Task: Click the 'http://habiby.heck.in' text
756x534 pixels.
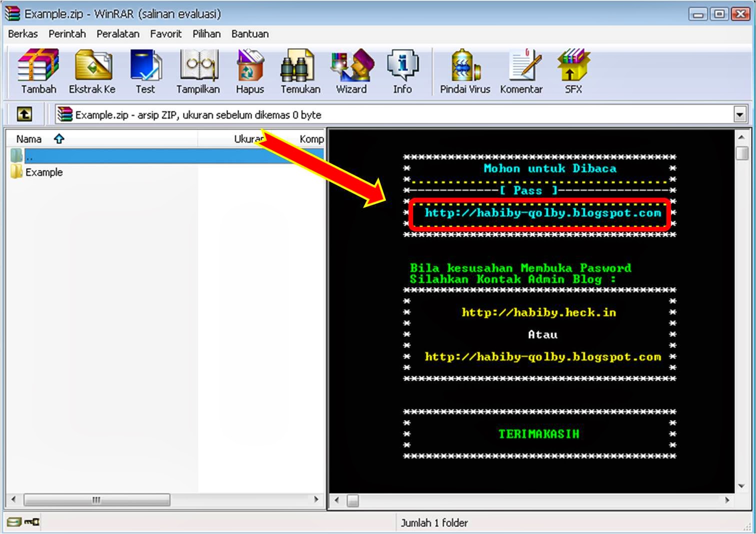Action: (x=539, y=313)
